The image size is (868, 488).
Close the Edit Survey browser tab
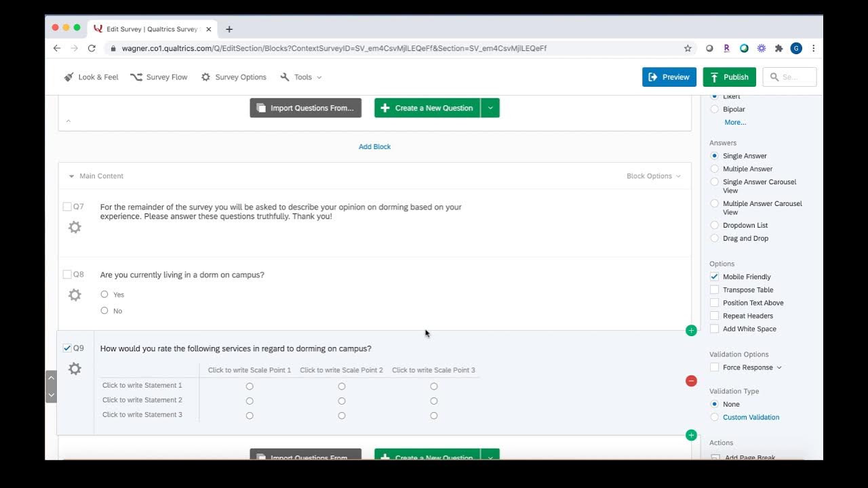click(208, 29)
